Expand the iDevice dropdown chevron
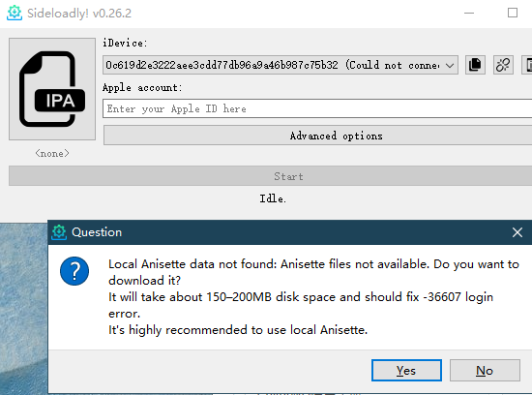 [450, 65]
